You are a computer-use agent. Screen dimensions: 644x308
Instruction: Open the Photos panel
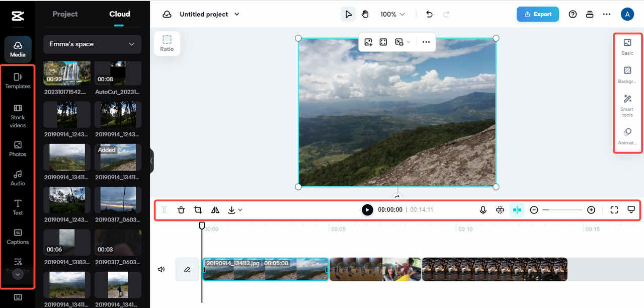pos(18,149)
